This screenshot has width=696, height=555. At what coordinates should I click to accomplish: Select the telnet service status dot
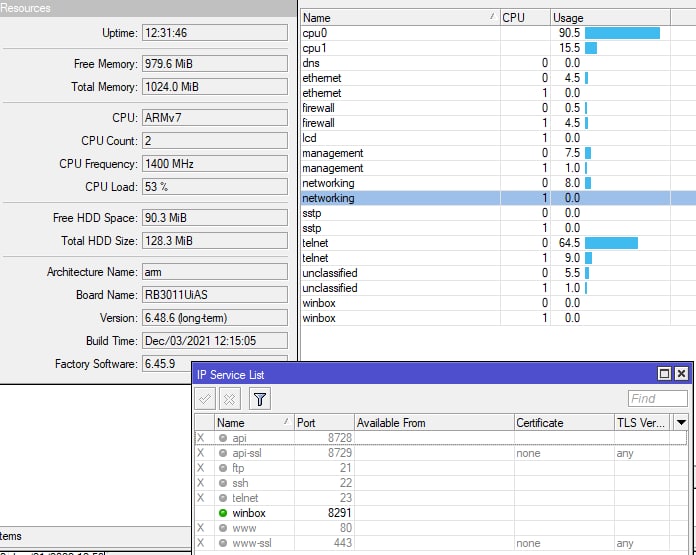(223, 498)
